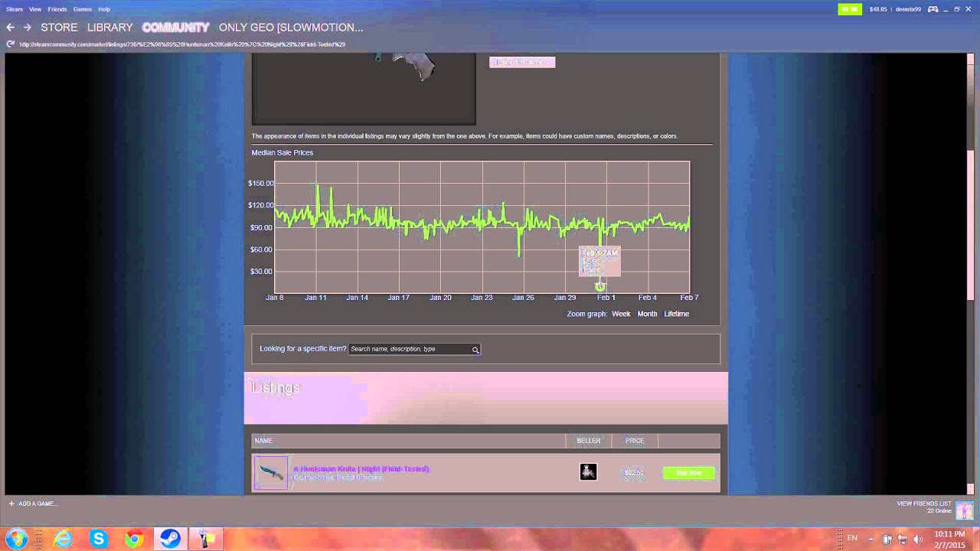
Task: Open the deserta99 account name
Action: 908,9
